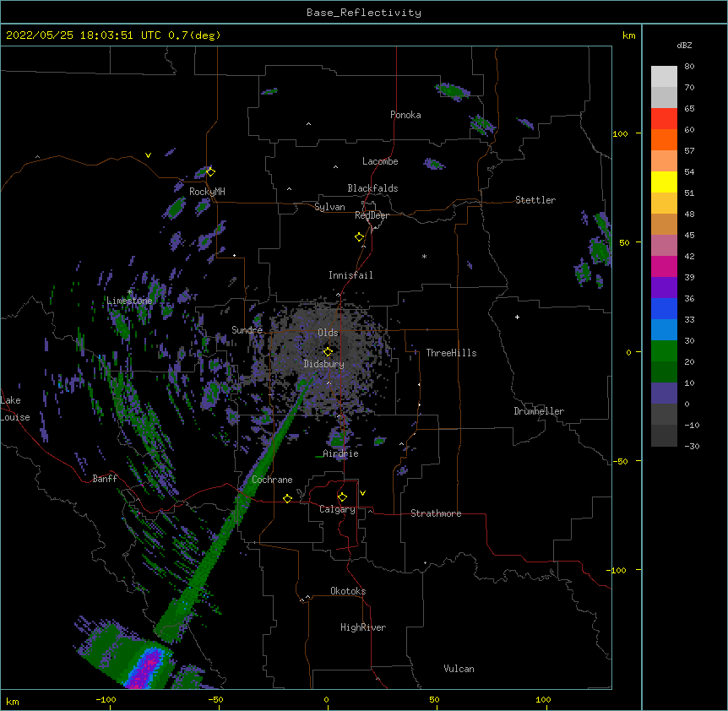The image size is (728, 711).
Task: Click the Lacombe city label
Action: 380,161
